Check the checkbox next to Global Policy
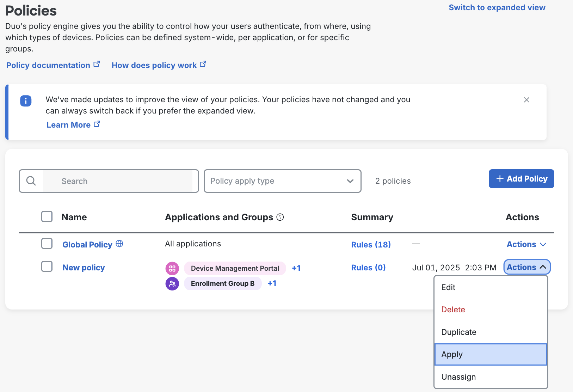 [x=47, y=243]
